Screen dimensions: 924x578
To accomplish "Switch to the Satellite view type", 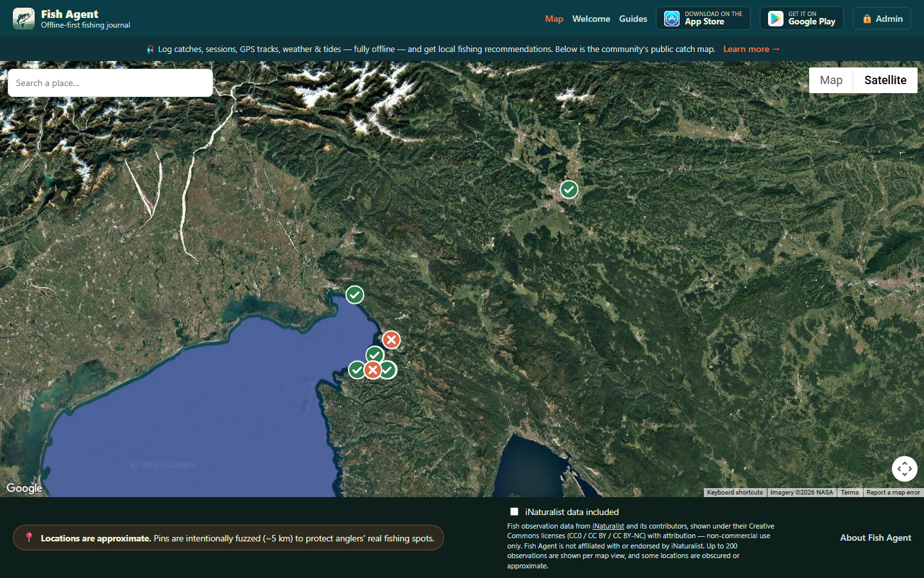I will click(886, 80).
